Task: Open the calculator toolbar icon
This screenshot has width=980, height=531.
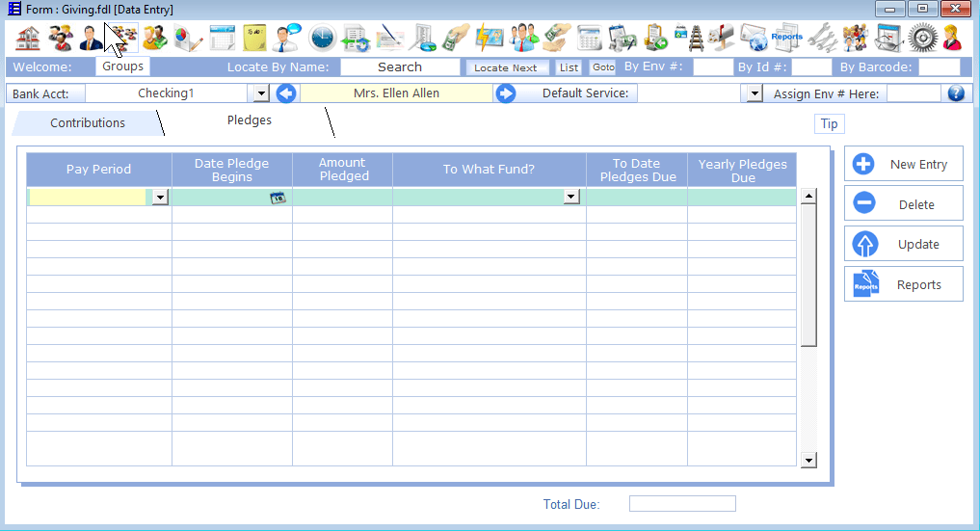Action: click(590, 39)
